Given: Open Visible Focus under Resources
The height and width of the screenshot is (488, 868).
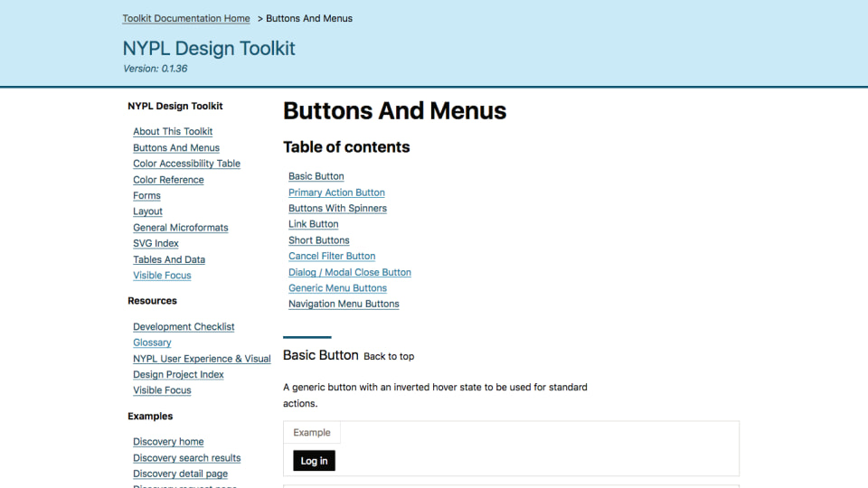Looking at the screenshot, I should (x=162, y=390).
